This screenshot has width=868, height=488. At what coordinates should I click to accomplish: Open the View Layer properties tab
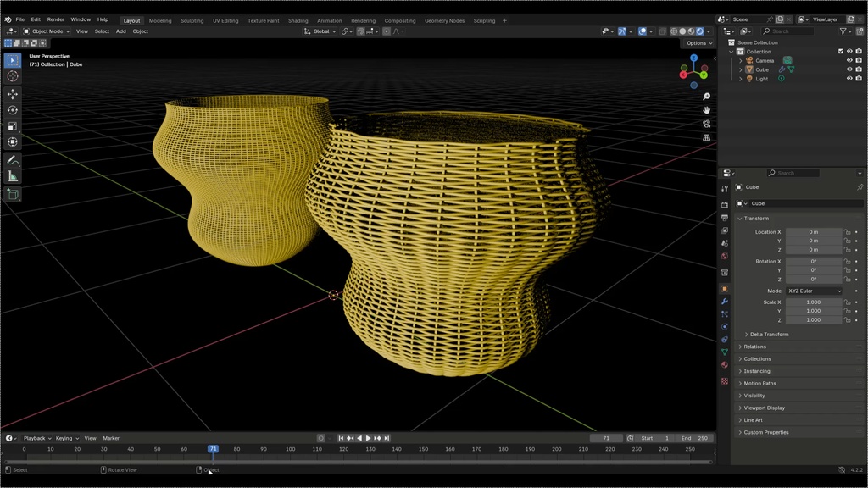(725, 230)
